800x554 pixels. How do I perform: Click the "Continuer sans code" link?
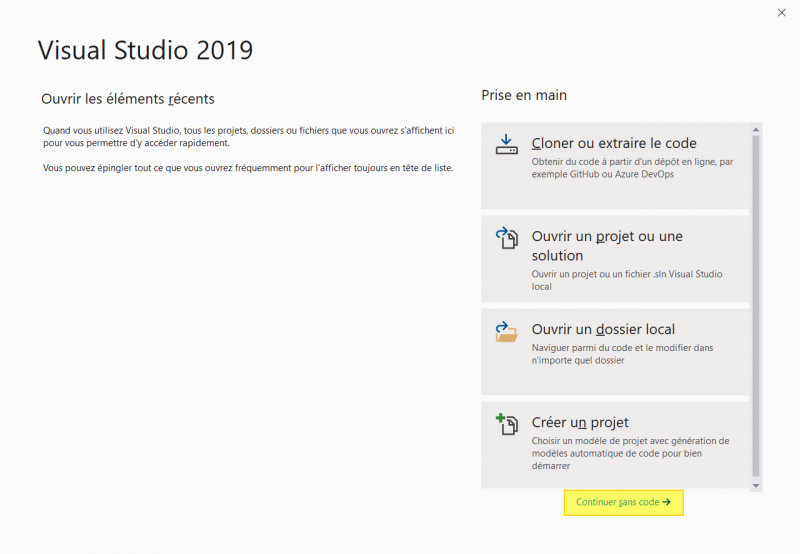623,502
